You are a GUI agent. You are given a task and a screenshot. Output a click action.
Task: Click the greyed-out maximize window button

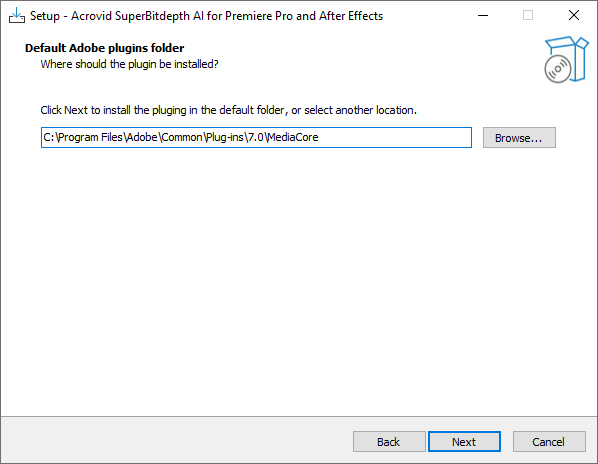pyautogui.click(x=528, y=16)
